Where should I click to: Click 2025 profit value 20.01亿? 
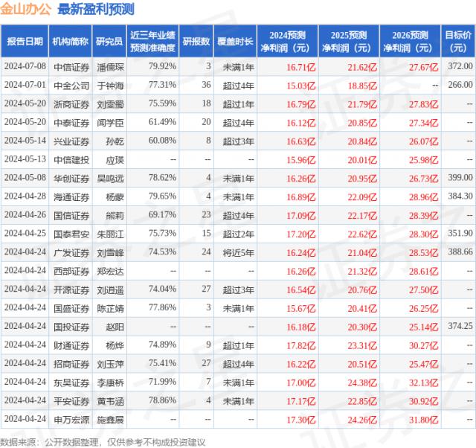click(362, 160)
